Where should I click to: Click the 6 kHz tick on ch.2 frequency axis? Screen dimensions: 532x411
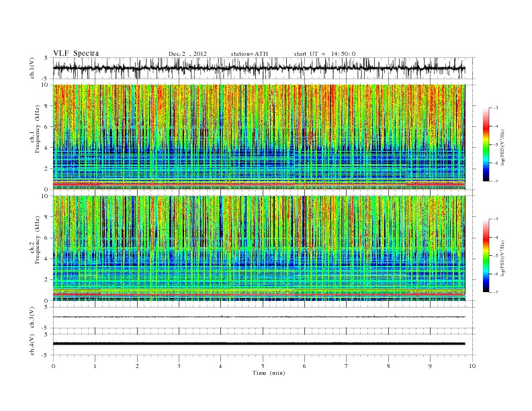click(x=46, y=238)
